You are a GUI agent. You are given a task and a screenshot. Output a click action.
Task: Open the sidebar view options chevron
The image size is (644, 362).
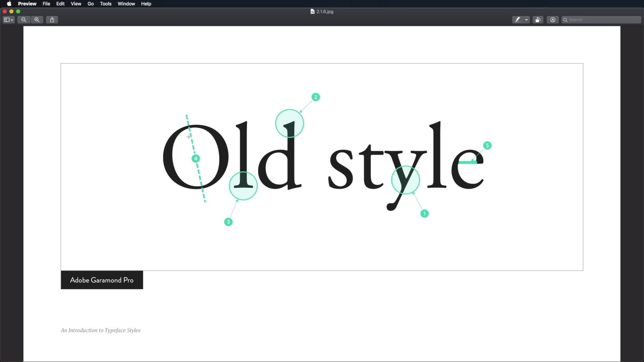(12, 20)
